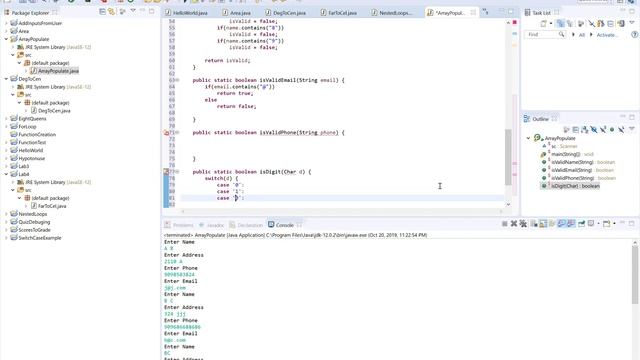
Task: Click Pin Console icon
Action: [x=581, y=224]
